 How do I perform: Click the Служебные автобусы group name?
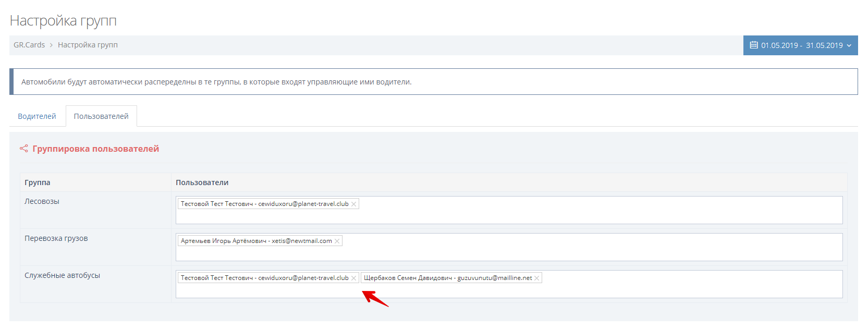[x=62, y=275]
